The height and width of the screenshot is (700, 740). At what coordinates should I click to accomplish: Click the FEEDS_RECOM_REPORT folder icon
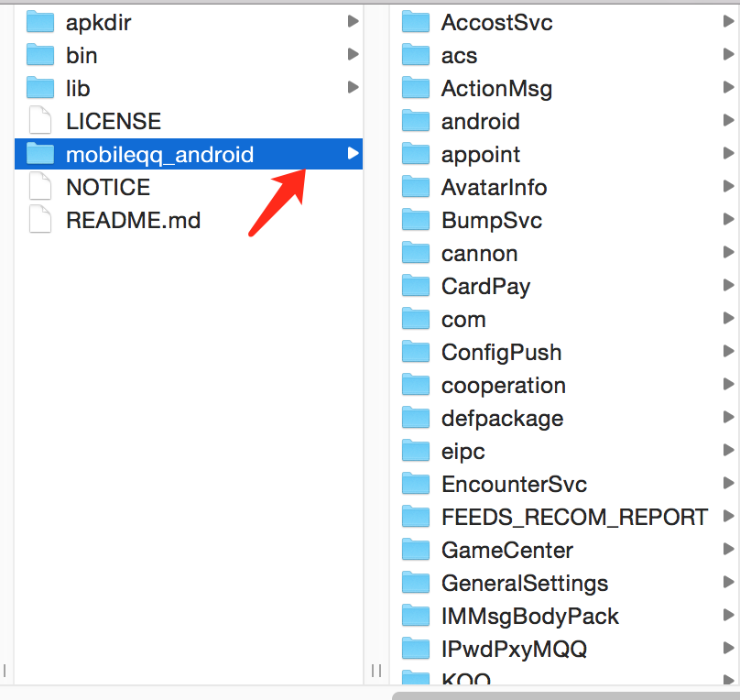(416, 517)
